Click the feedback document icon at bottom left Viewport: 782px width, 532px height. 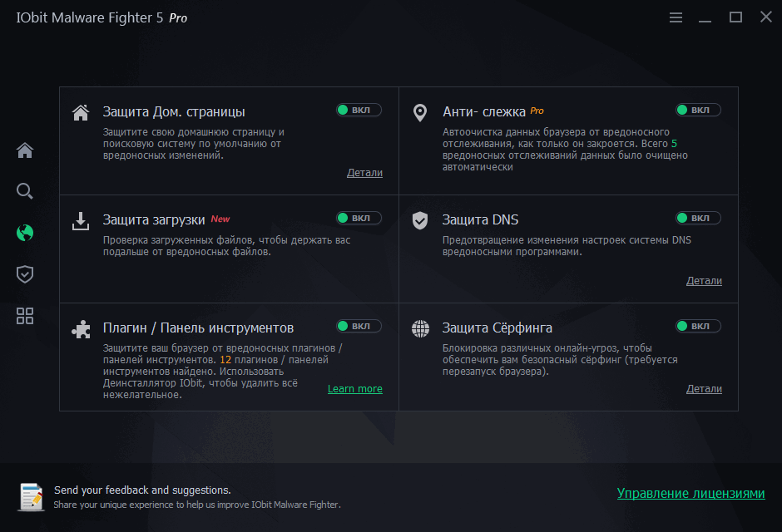(x=31, y=496)
